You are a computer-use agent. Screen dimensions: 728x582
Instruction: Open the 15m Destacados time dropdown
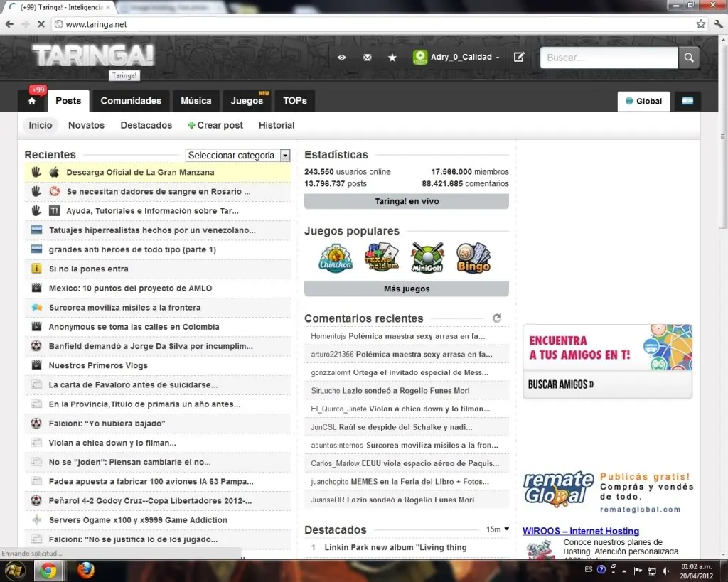click(x=498, y=529)
